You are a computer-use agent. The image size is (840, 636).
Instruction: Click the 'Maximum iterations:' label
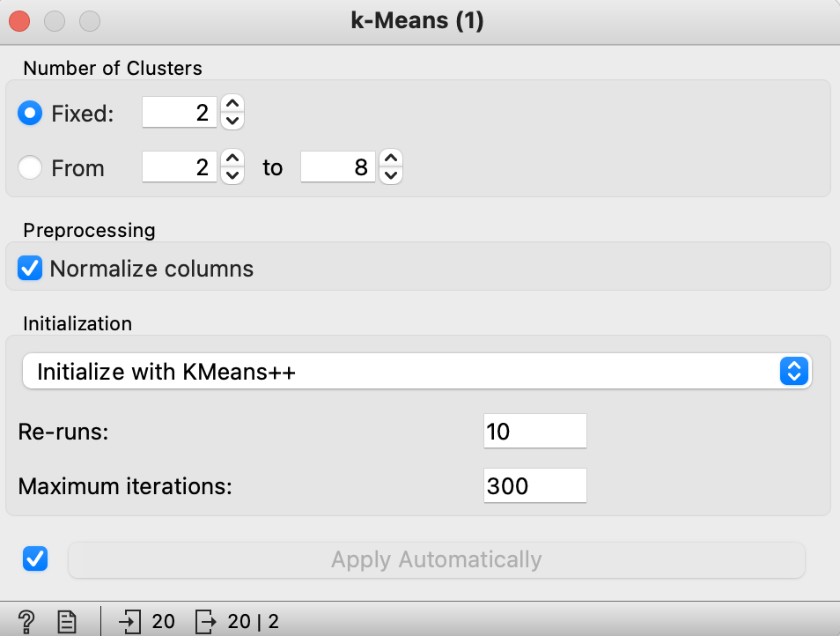tap(125, 486)
